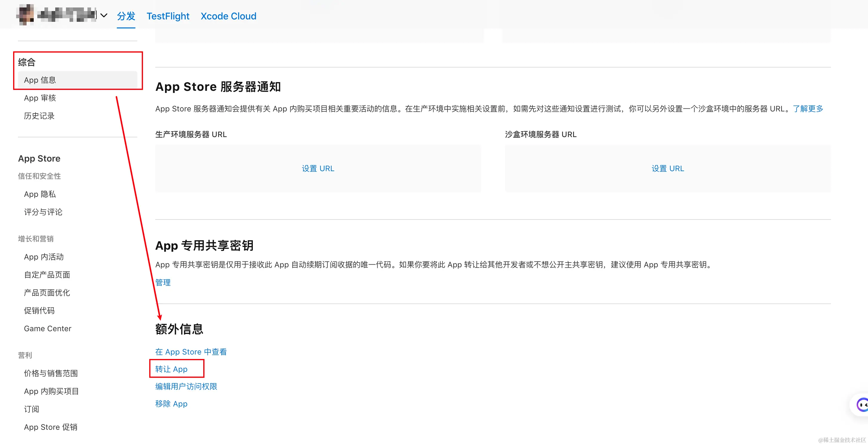This screenshot has width=868, height=445.
Task: Click the 营利 group label
Action: [x=25, y=355]
